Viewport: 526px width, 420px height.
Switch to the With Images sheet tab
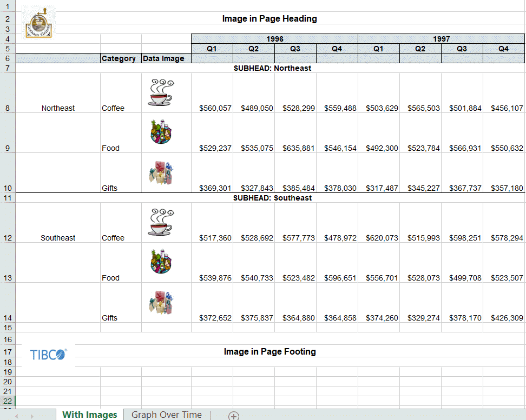(x=90, y=415)
